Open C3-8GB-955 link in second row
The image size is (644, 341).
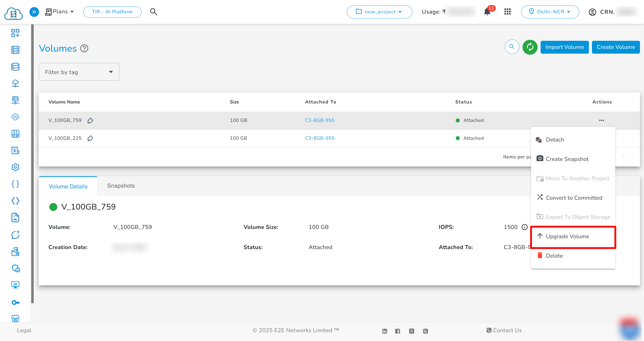[320, 138]
